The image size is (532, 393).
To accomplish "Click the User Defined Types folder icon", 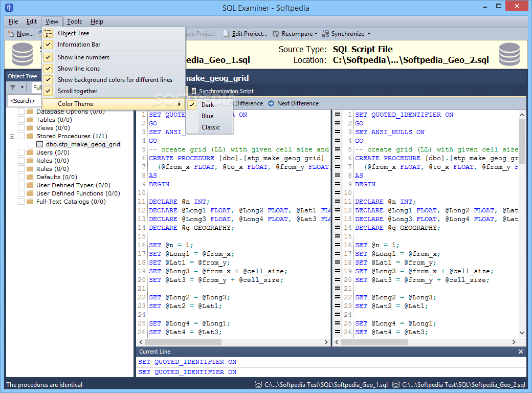I will pos(30,185).
